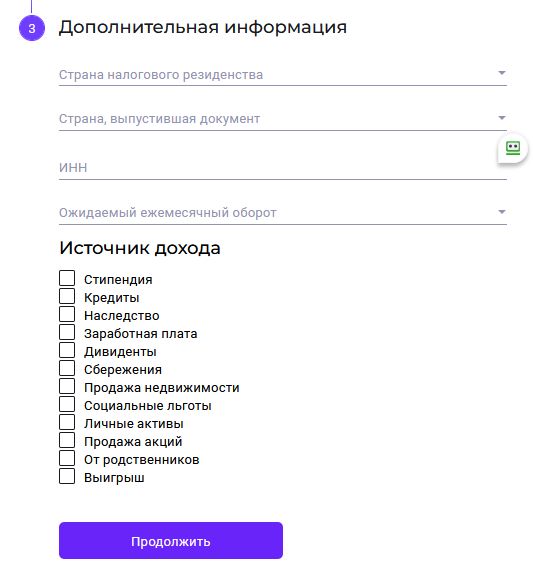Expand Ожидаемый ежемесячный оборот dropdown arrow
Screen dimensions: 533x571
[x=502, y=212]
